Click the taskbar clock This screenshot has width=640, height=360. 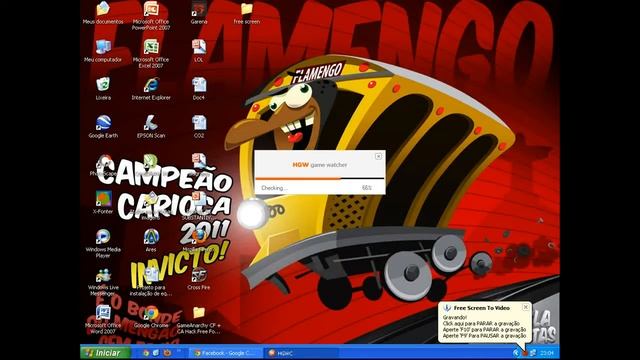tap(547, 353)
